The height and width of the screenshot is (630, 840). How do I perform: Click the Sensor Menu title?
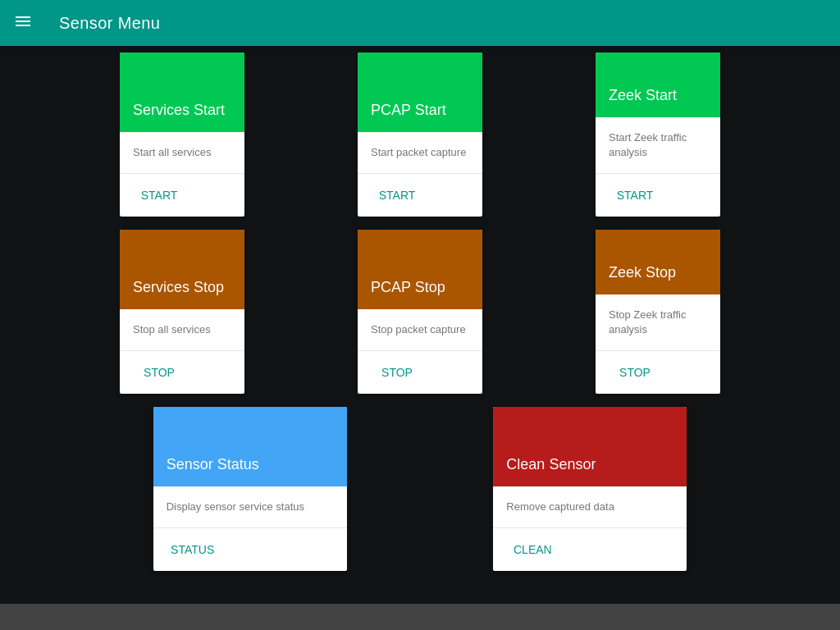[109, 23]
